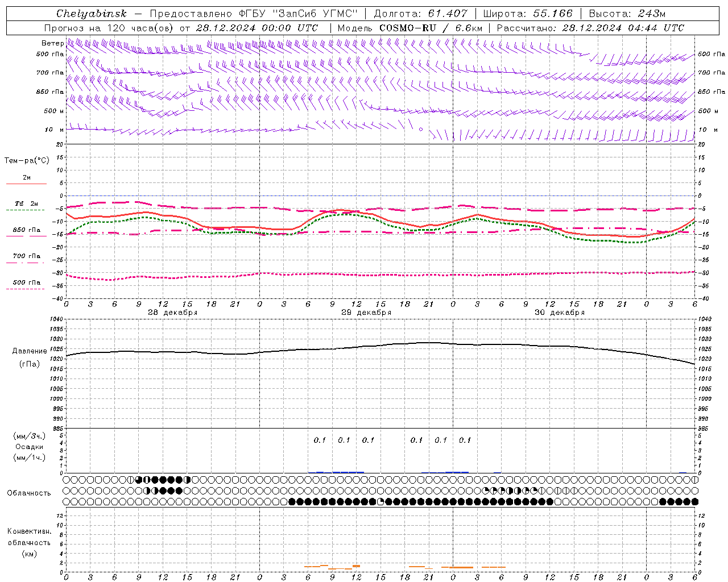Click the Td 2м dew point legend entry
The height and width of the screenshot is (582, 728).
pos(27,203)
